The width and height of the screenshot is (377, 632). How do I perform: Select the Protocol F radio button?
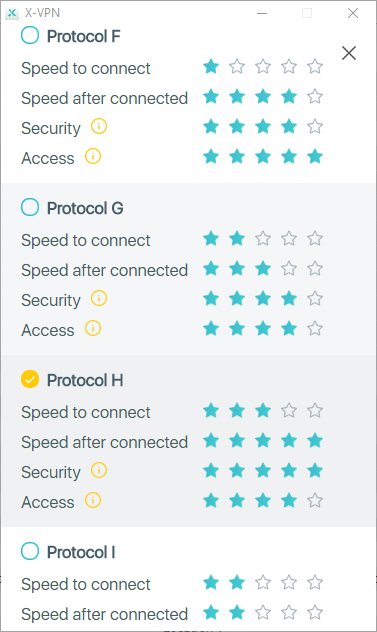pyautogui.click(x=30, y=35)
